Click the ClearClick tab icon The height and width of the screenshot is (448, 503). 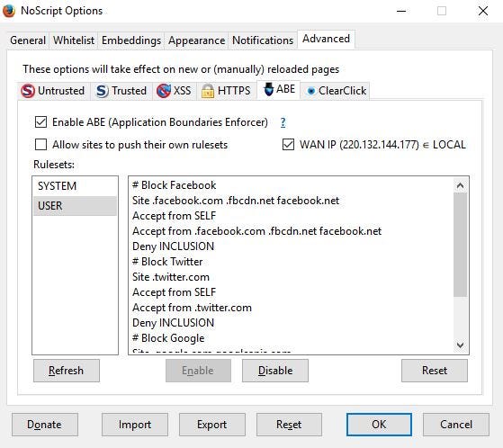310,91
